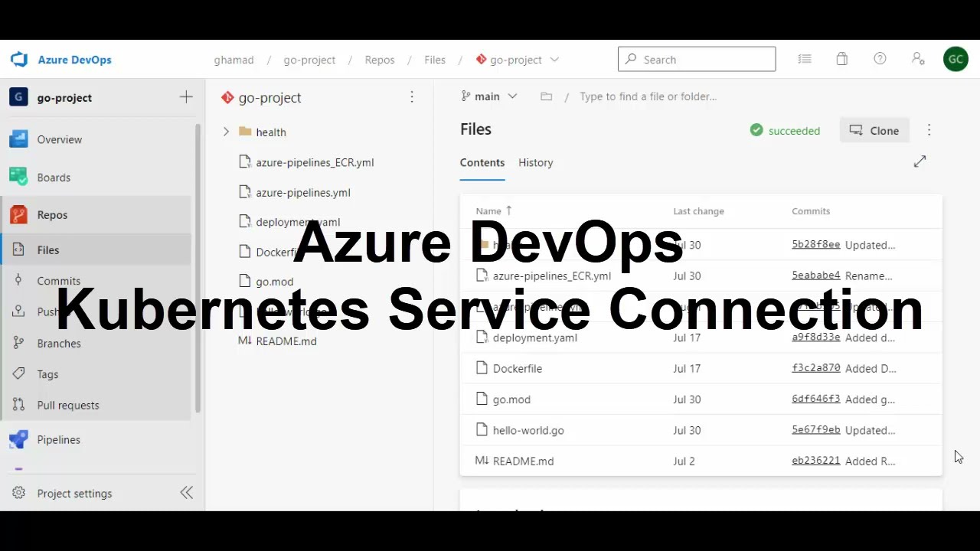Click the succeeded build status
The height and width of the screenshot is (551, 980).
point(785,131)
